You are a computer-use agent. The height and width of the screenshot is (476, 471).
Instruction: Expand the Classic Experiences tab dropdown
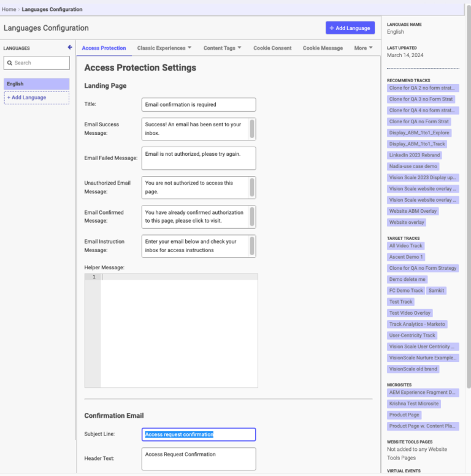click(164, 48)
